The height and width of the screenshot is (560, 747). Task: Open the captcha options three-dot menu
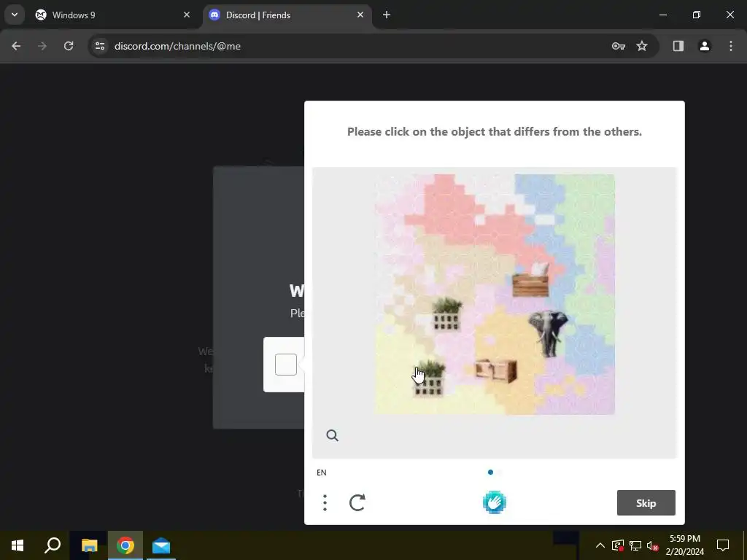[325, 503]
